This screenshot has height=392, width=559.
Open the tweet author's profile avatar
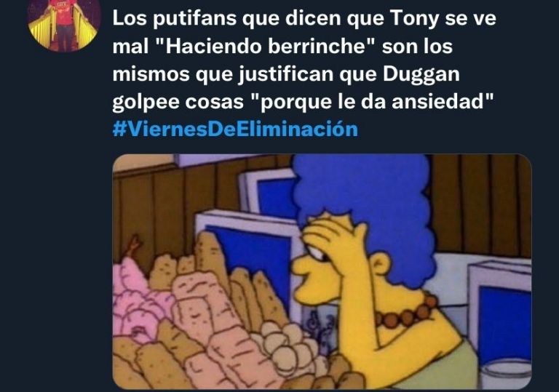click(x=64, y=23)
